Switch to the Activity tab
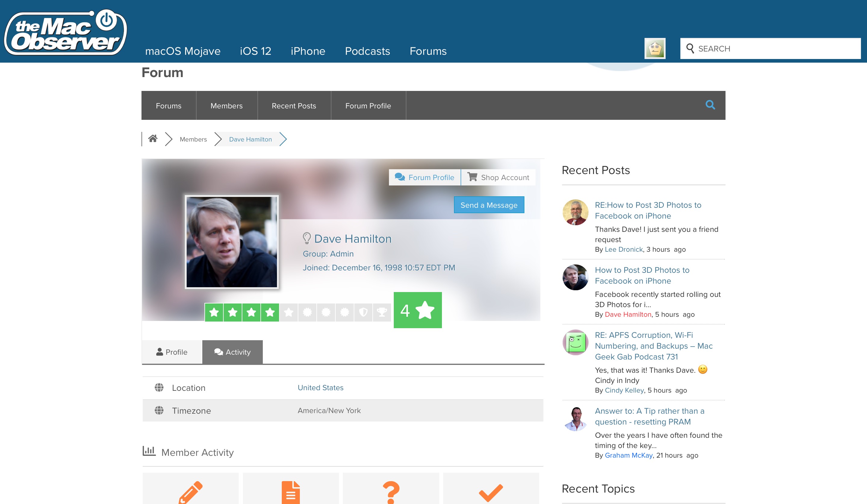Screen dimensions: 867x504 coord(232,352)
